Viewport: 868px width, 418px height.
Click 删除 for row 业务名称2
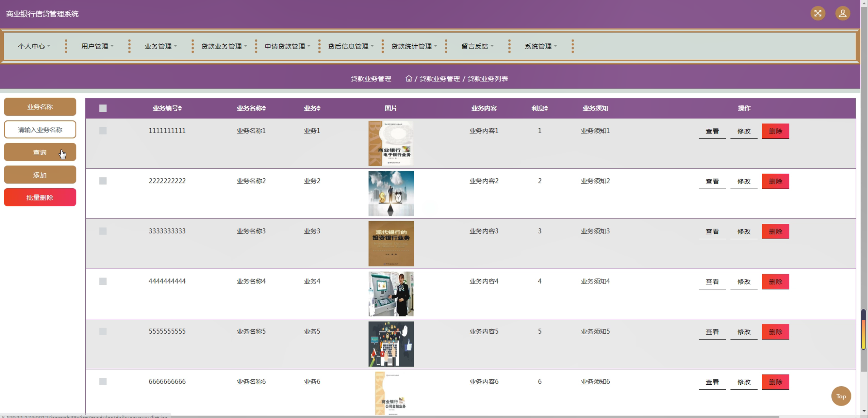tap(775, 181)
